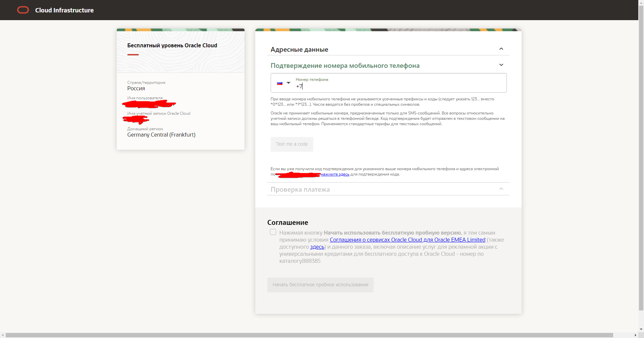The width and height of the screenshot is (644, 338).
Task: Click the Адресные данные section heading
Action: pyautogui.click(x=300, y=50)
